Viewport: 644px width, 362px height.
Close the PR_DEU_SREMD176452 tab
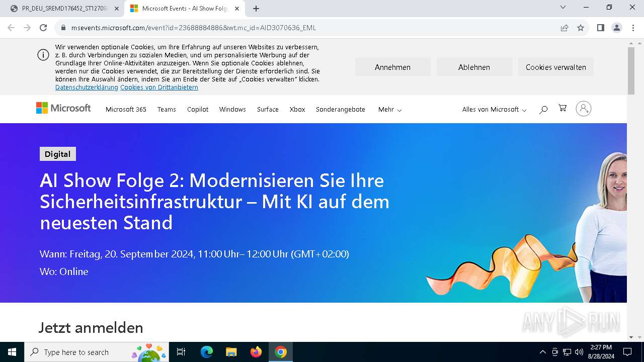point(116,9)
